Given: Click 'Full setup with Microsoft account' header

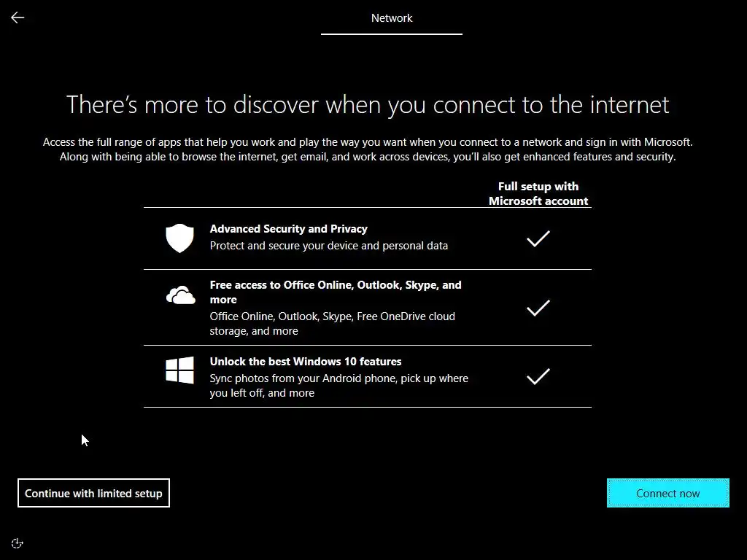Looking at the screenshot, I should [x=538, y=193].
